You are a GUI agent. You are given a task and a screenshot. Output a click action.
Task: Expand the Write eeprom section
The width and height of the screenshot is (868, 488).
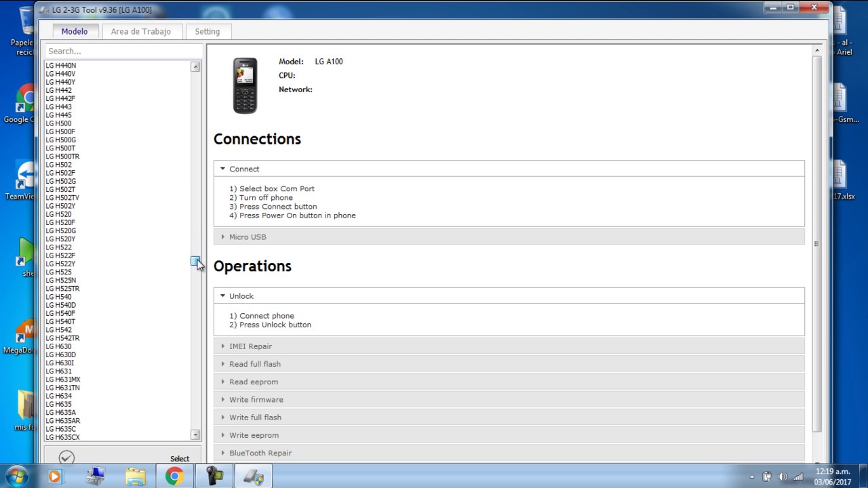coord(509,435)
